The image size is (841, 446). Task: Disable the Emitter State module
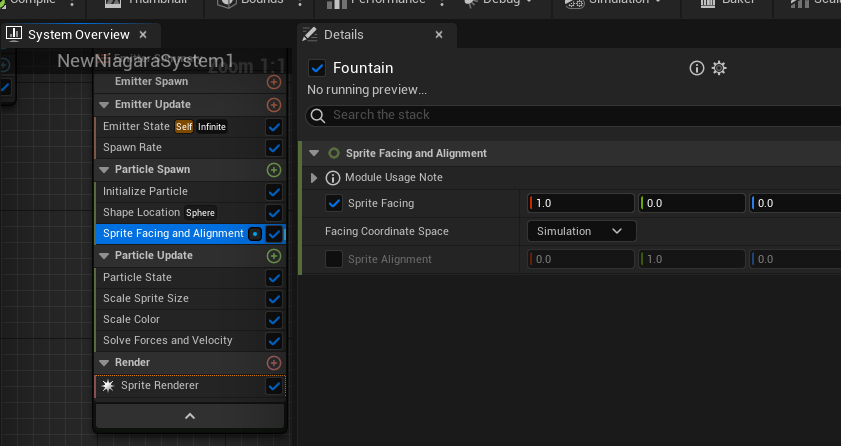pyautogui.click(x=274, y=127)
